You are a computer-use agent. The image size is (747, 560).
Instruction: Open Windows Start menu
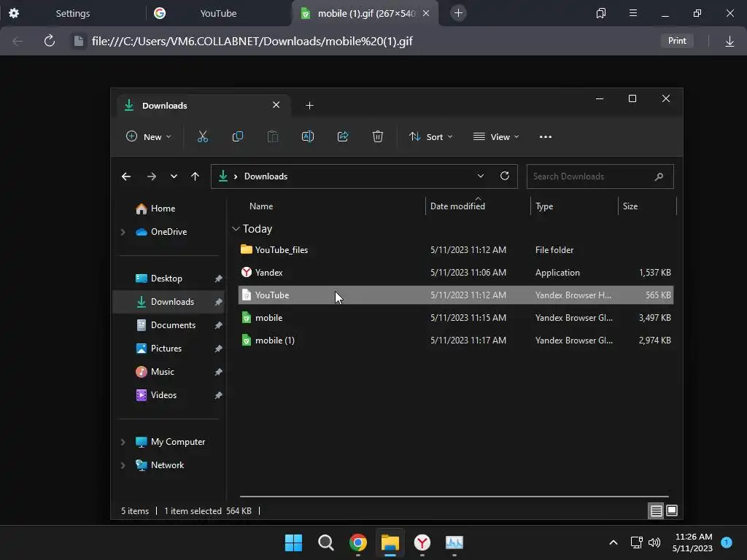pyautogui.click(x=293, y=542)
